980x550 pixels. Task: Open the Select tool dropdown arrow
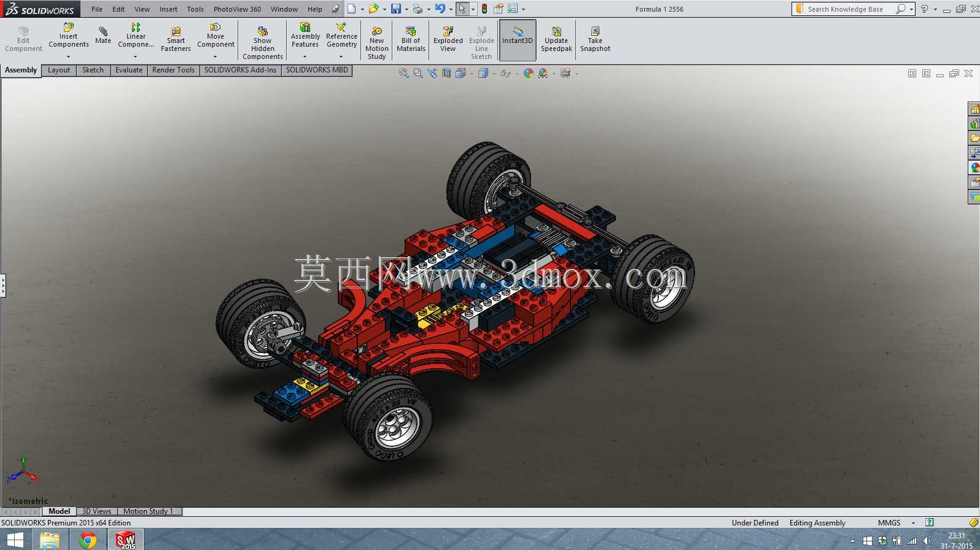[x=473, y=9]
